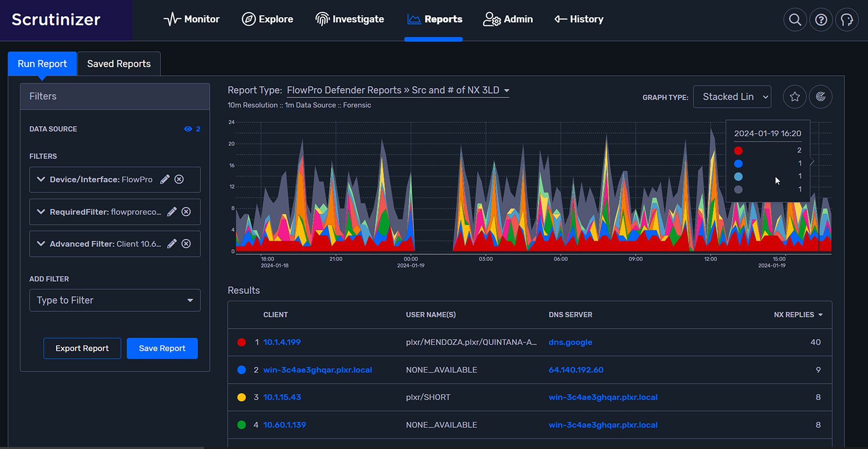Screen dimensions: 868x449
Task: Switch to the Saved Reports tab
Action: (x=118, y=64)
